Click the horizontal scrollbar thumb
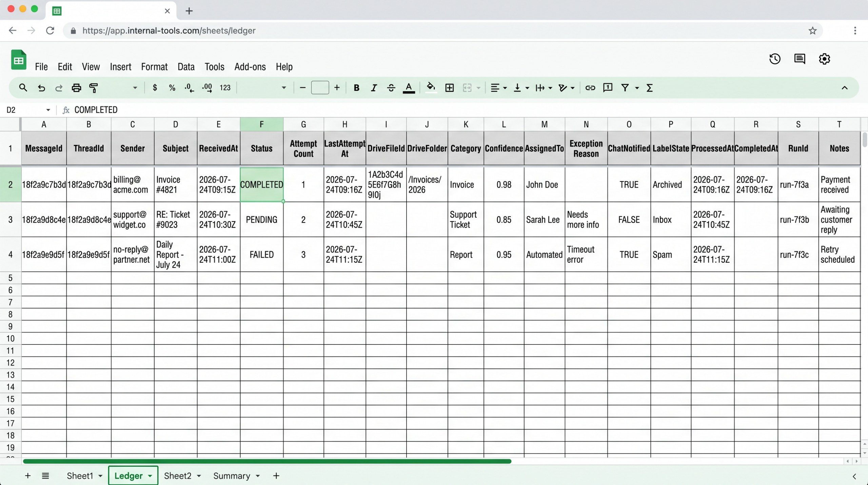The width and height of the screenshot is (868, 485). pyautogui.click(x=267, y=461)
